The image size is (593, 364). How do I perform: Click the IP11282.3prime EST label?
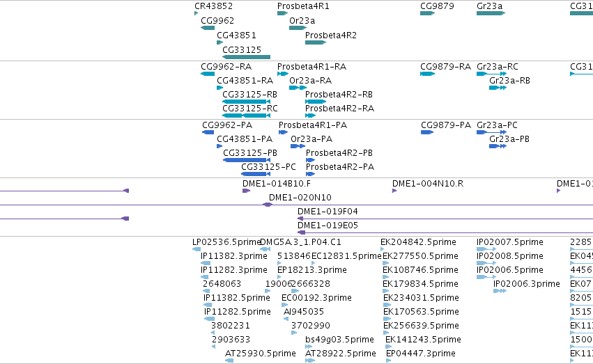click(233, 270)
